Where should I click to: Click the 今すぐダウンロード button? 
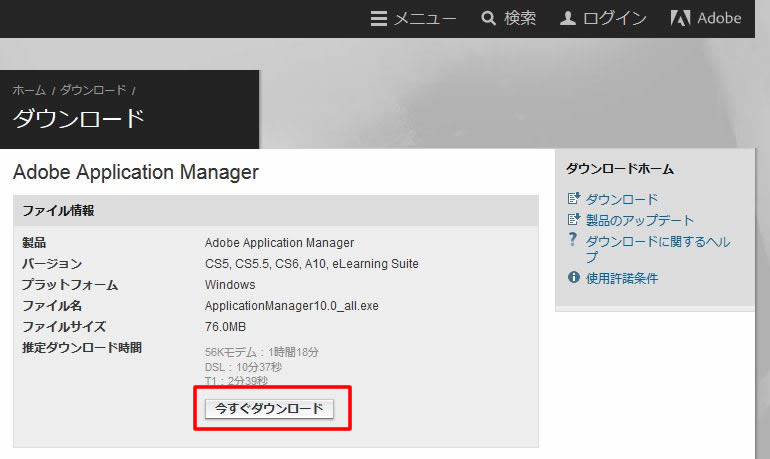point(269,408)
